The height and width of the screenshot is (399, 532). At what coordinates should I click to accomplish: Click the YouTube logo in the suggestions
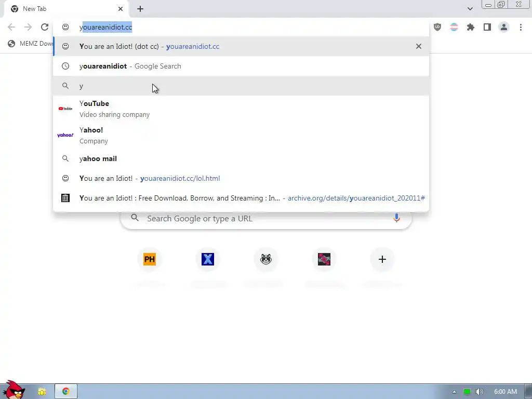click(65, 109)
